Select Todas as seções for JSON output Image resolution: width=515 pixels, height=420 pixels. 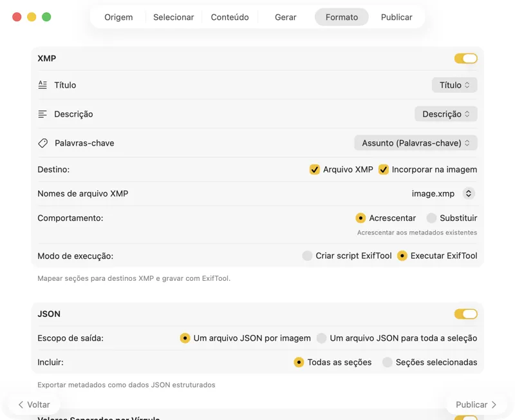pos(299,362)
